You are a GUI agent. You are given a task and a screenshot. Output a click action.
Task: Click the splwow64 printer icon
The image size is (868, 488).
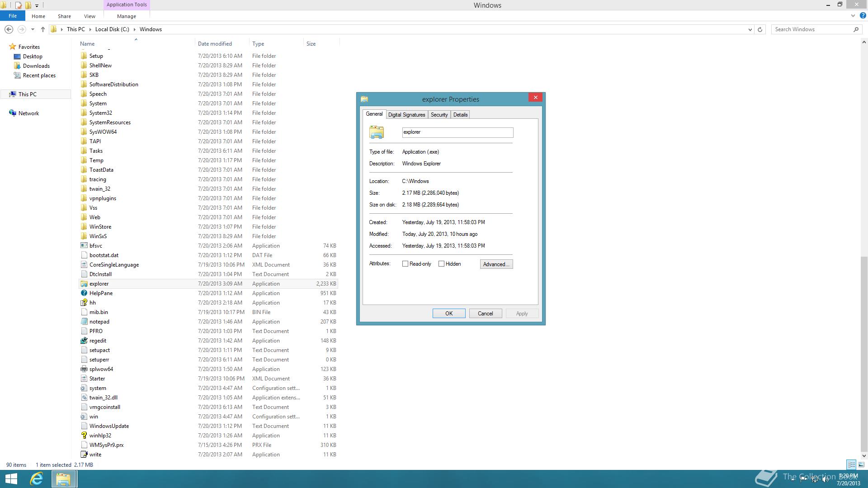pyautogui.click(x=84, y=369)
